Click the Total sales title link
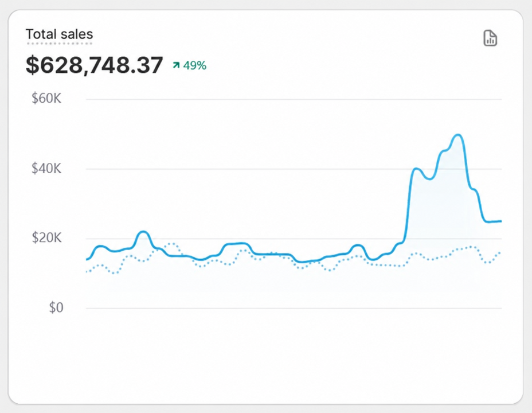Viewport: 532px width, 413px height. [60, 34]
